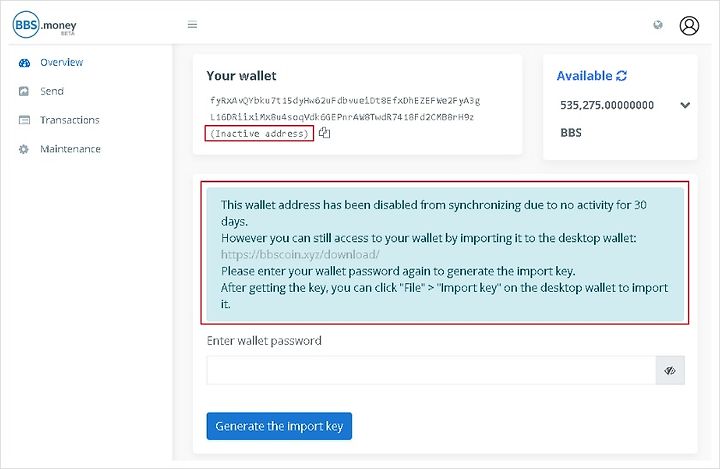Viewport: 720px width, 469px height.
Task: Open the bbscoin.xyz download link
Action: click(300, 254)
